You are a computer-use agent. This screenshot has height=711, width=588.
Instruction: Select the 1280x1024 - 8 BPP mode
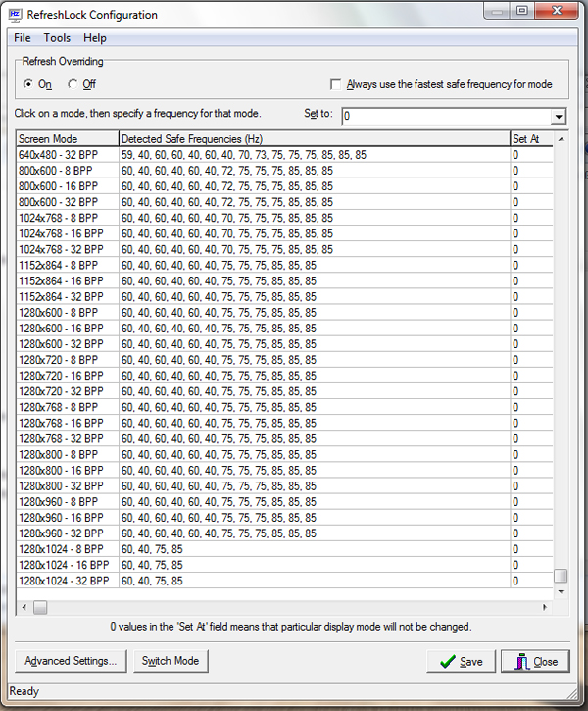pyautogui.click(x=284, y=549)
